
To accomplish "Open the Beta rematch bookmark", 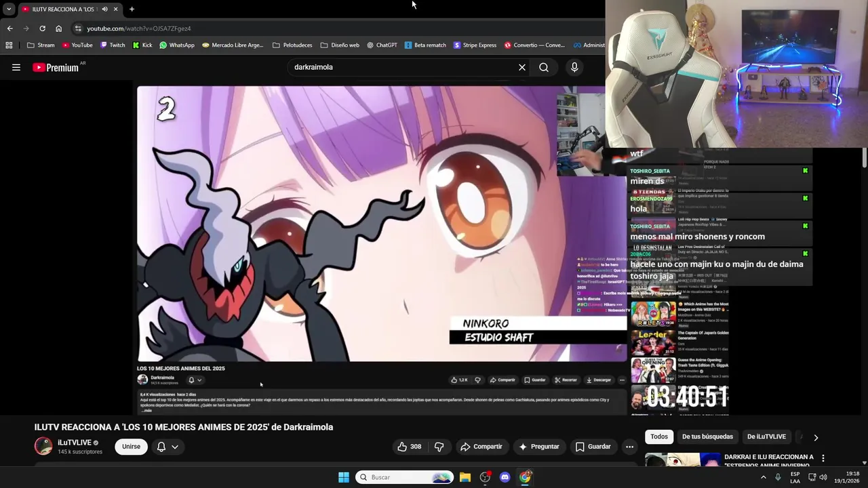I will pos(425,45).
